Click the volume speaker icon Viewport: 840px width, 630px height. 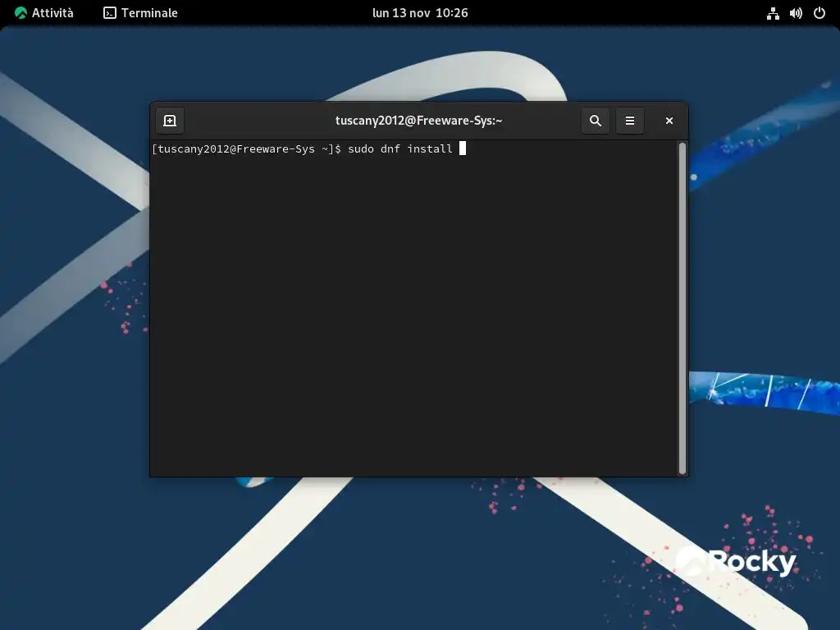pyautogui.click(x=796, y=13)
